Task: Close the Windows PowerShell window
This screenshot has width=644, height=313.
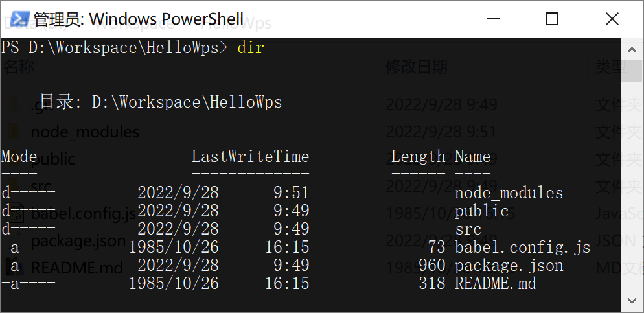Action: [612, 19]
